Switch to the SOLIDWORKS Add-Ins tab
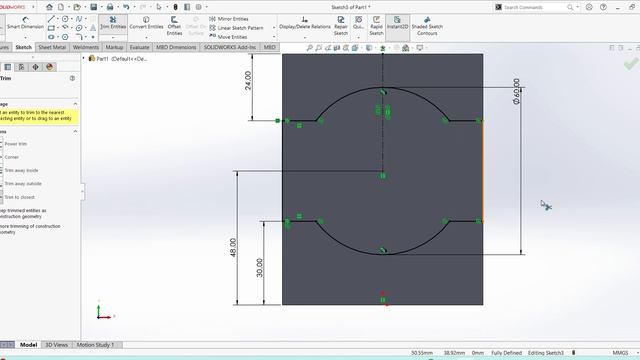Viewport: 640px width, 360px height. 230,47
